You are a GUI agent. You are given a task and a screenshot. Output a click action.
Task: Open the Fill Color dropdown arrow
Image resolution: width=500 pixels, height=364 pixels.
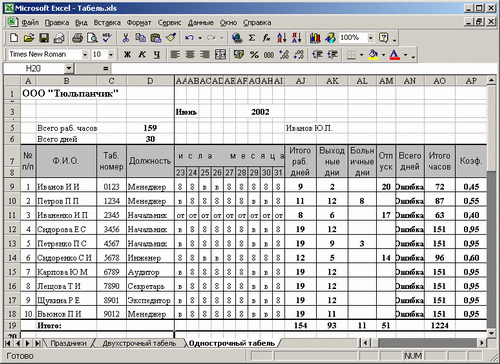(383, 54)
